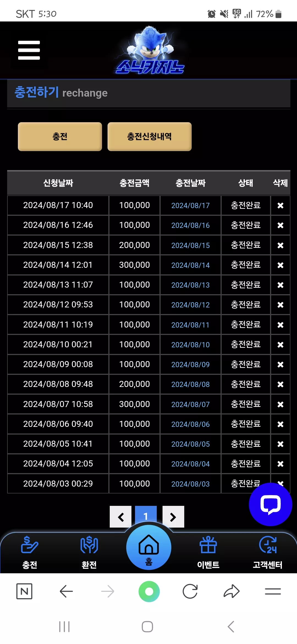Switch to the 충전신청내역 tab button

pos(149,137)
